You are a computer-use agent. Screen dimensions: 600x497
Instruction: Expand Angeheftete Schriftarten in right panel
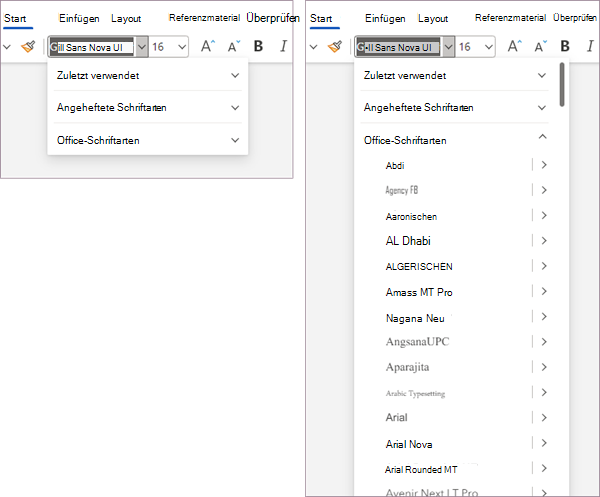click(x=455, y=108)
